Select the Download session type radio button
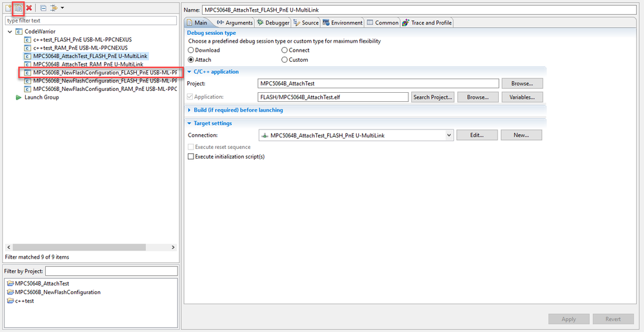Screen dimensions: 644x332 [x=190, y=50]
